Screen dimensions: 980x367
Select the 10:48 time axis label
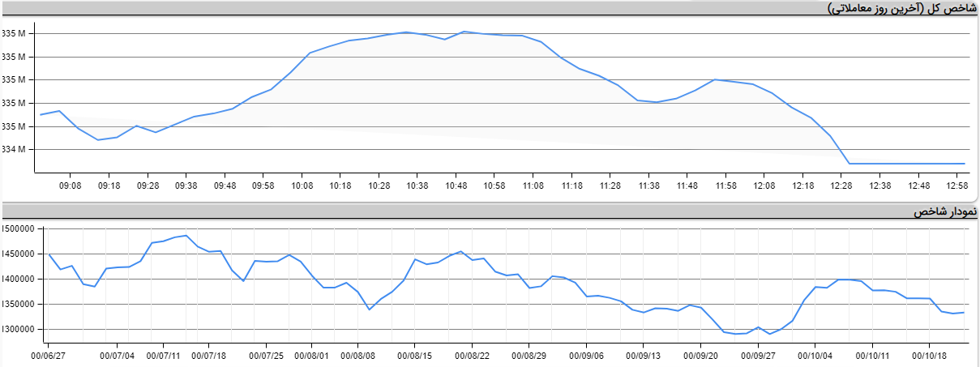click(456, 186)
